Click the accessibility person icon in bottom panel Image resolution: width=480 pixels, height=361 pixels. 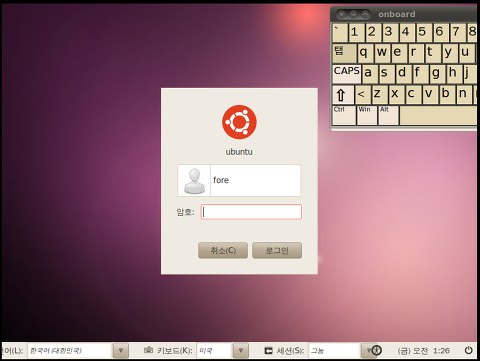377,350
